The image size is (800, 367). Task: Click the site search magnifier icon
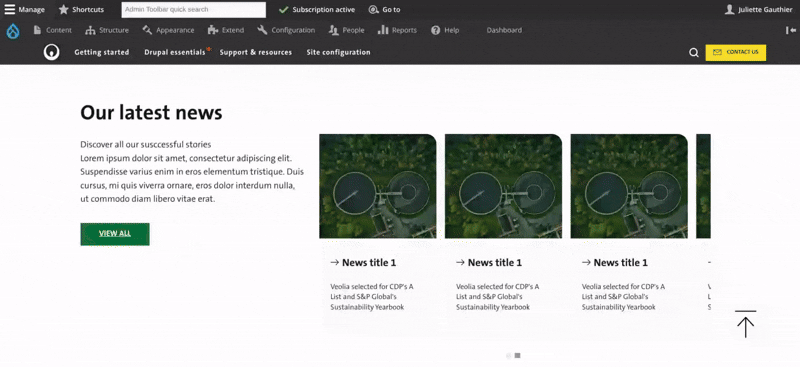pyautogui.click(x=693, y=53)
